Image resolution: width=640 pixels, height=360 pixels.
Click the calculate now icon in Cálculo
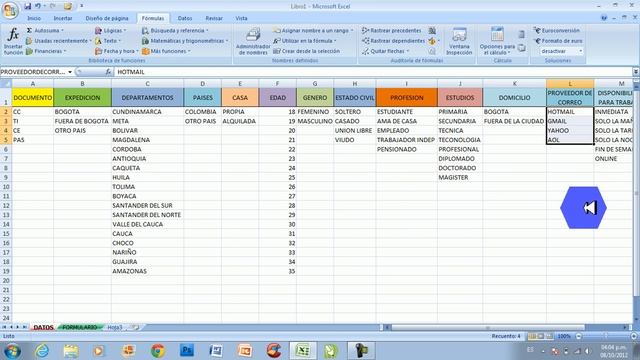(521, 34)
